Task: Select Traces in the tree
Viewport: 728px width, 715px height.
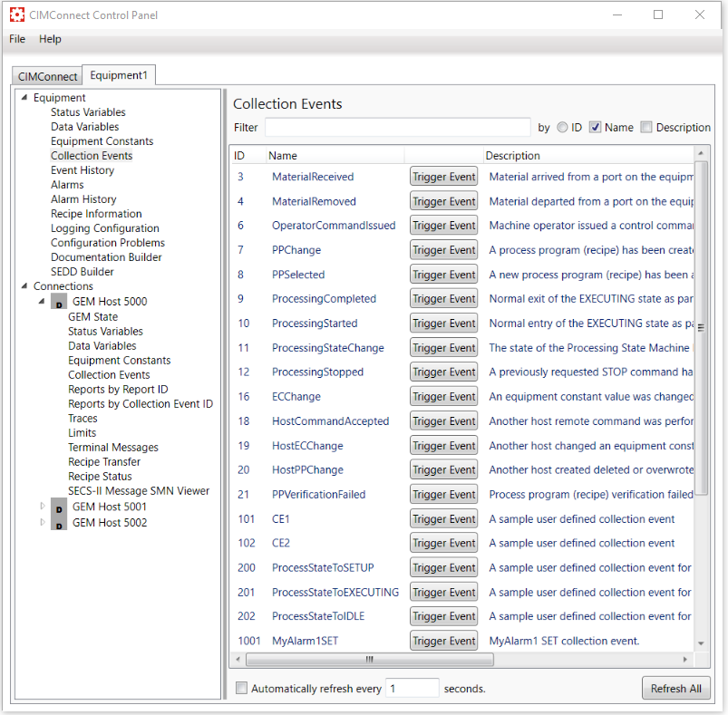Action: [x=83, y=418]
